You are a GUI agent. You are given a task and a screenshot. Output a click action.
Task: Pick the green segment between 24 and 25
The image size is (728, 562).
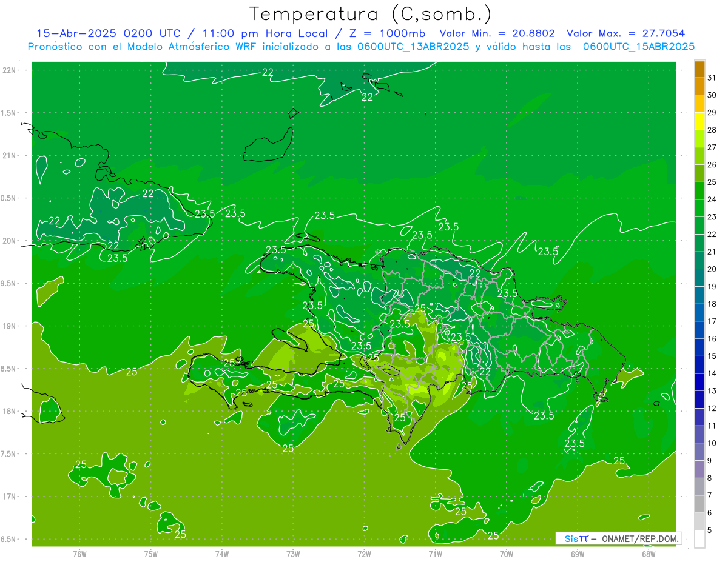(x=699, y=191)
